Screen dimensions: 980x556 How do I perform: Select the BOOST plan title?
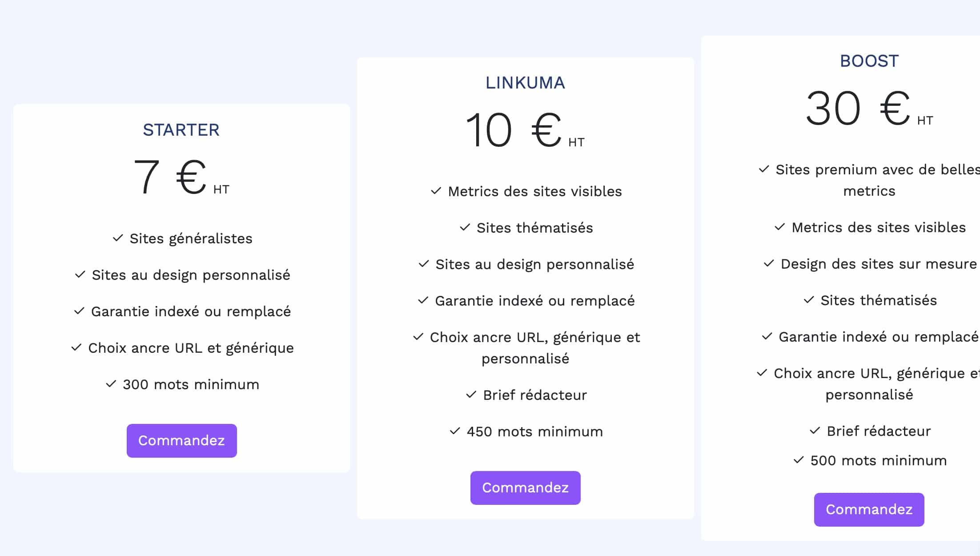(869, 61)
